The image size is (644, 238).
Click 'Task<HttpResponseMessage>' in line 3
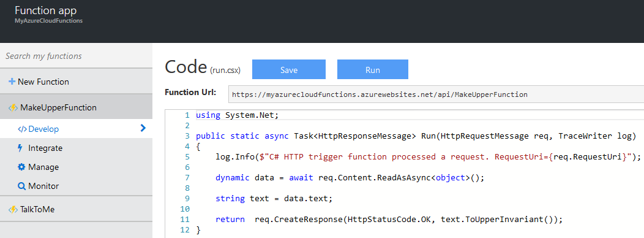[355, 136]
